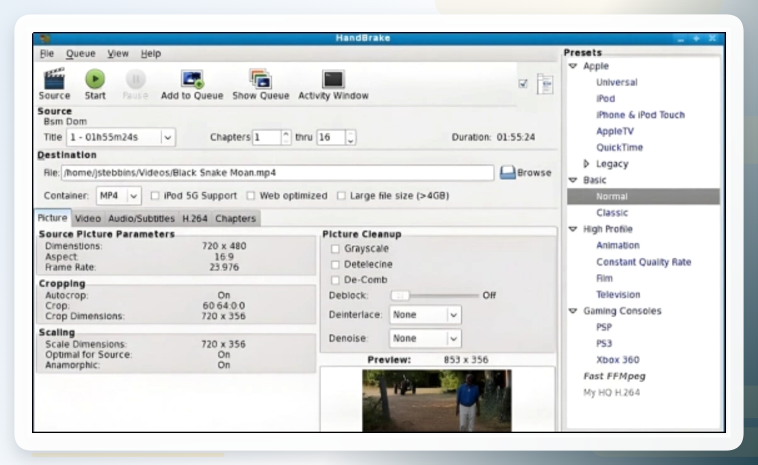Open the Source clapperboard icon
Image resolution: width=758 pixels, height=465 pixels.
click(x=54, y=79)
